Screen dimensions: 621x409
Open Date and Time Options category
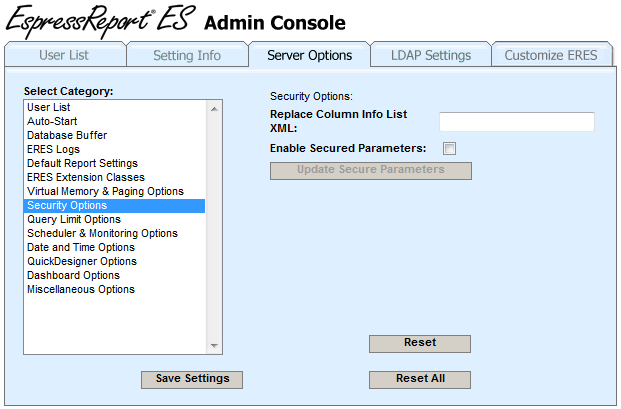click(x=114, y=247)
